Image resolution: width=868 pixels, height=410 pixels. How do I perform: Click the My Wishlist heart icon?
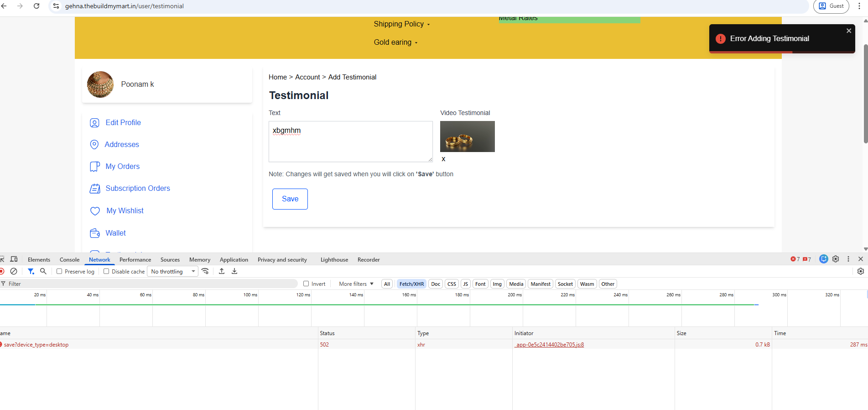click(x=95, y=211)
